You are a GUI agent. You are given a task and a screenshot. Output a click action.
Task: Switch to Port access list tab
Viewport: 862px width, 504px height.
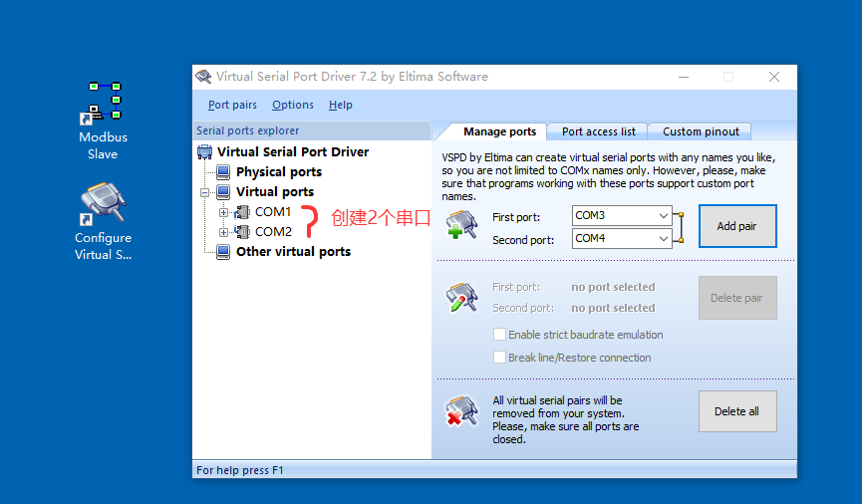coord(598,131)
